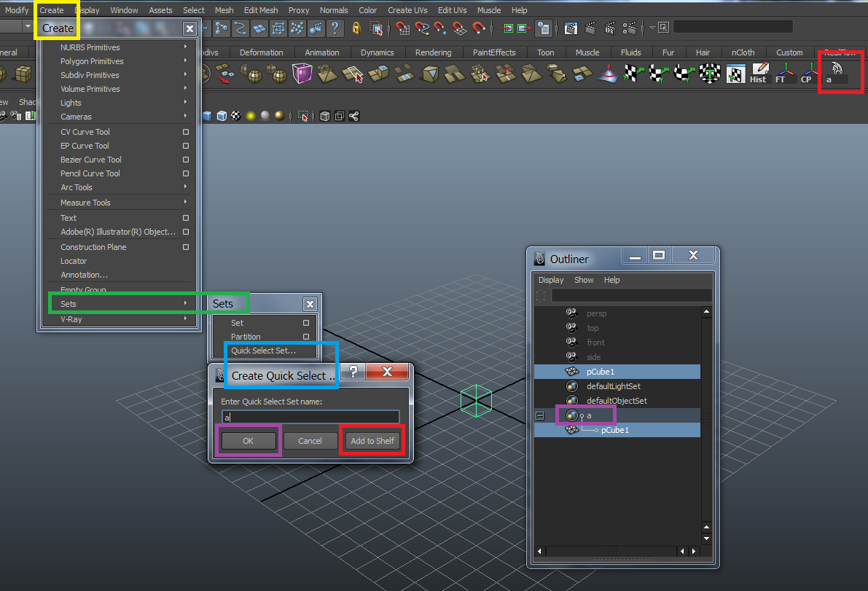
Task: Click the Outliner scroll up arrow
Action: pos(706,313)
